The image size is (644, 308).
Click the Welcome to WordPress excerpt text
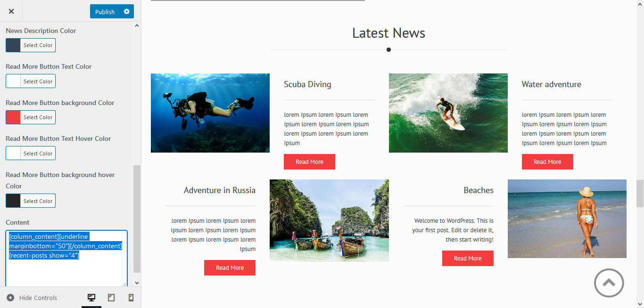click(x=453, y=230)
